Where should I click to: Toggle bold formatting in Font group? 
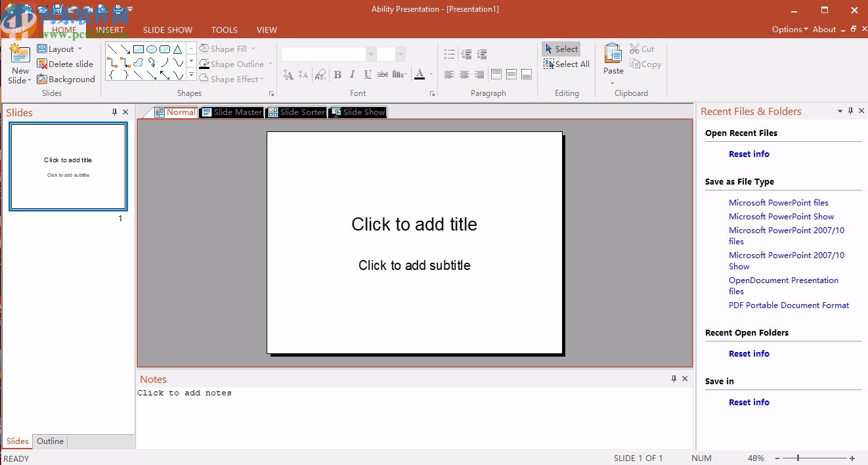[337, 74]
